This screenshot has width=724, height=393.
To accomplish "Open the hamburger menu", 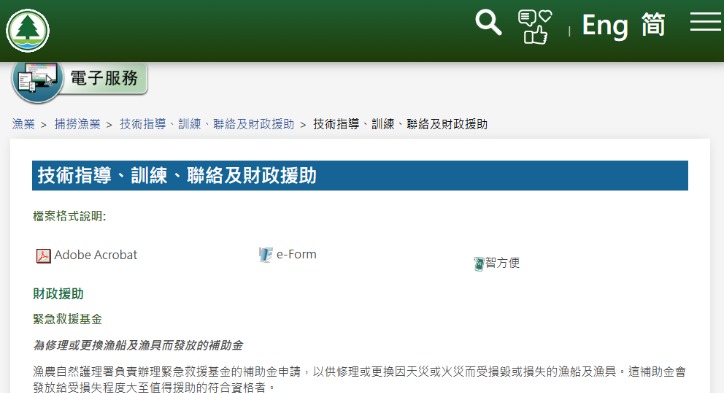I will (706, 22).
